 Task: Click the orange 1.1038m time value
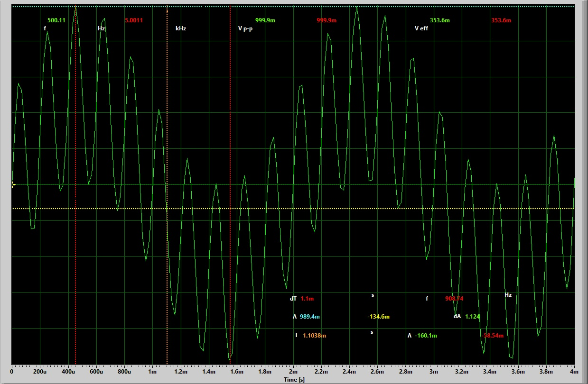coord(315,336)
